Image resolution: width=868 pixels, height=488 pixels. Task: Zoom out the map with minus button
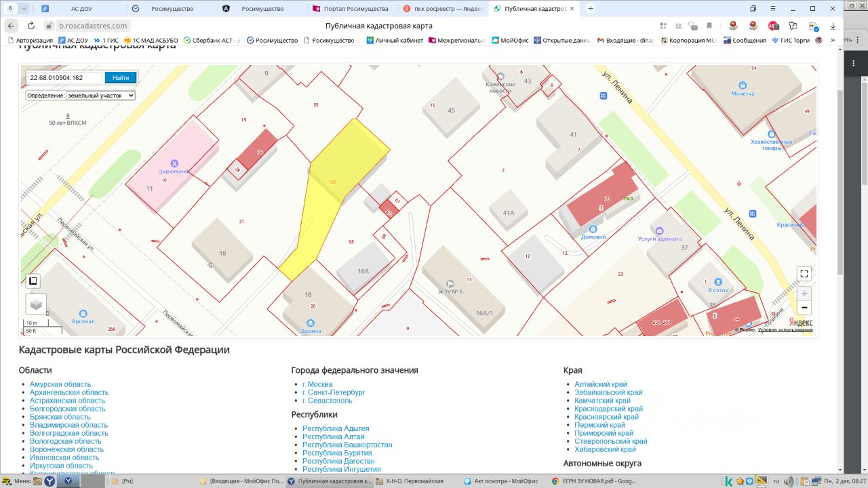click(x=804, y=308)
